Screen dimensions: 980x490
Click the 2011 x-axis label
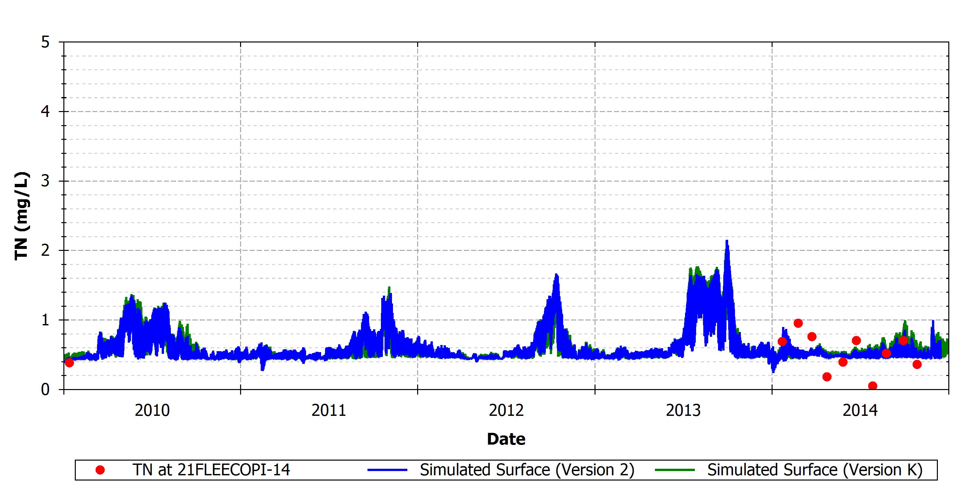(x=329, y=411)
